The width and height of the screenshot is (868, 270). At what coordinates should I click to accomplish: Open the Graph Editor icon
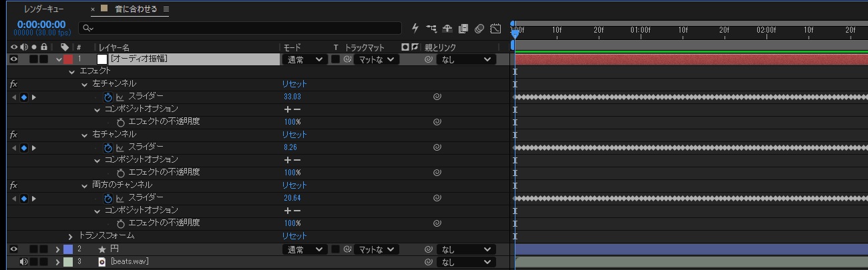coord(495,28)
